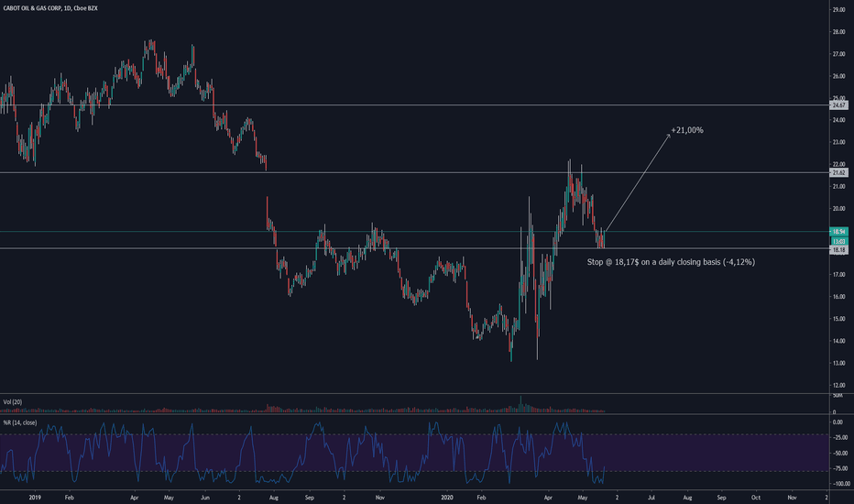Click the 23.00 tick on the price scale

(x=838, y=142)
